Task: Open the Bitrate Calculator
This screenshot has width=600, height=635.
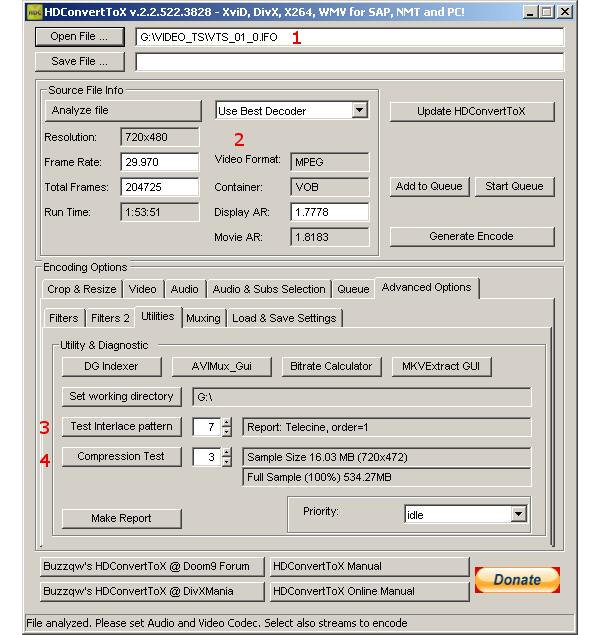Action: pyautogui.click(x=332, y=367)
